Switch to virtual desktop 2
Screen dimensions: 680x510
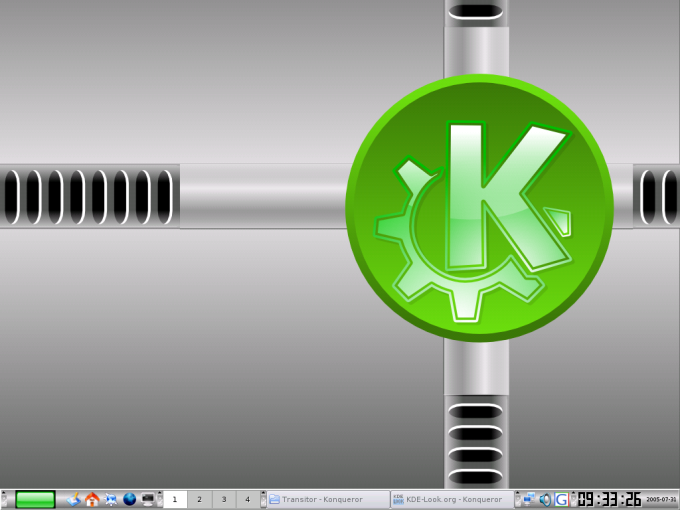coord(199,499)
